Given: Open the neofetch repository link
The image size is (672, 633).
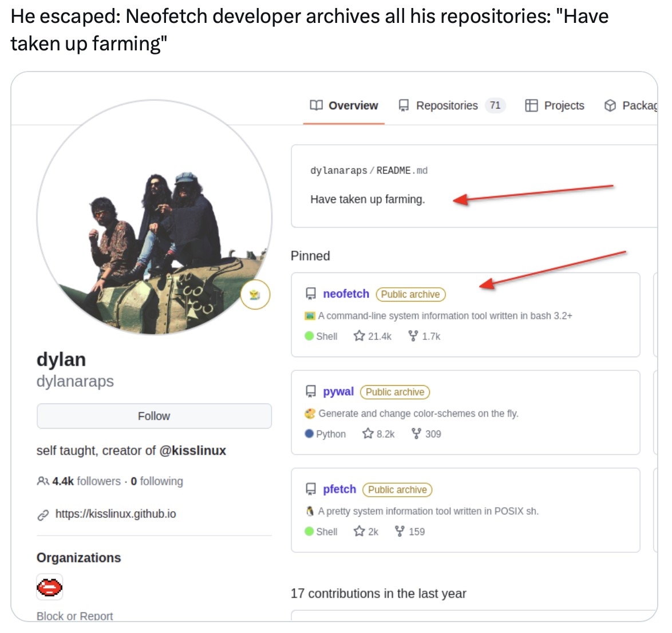Looking at the screenshot, I should pyautogui.click(x=346, y=294).
